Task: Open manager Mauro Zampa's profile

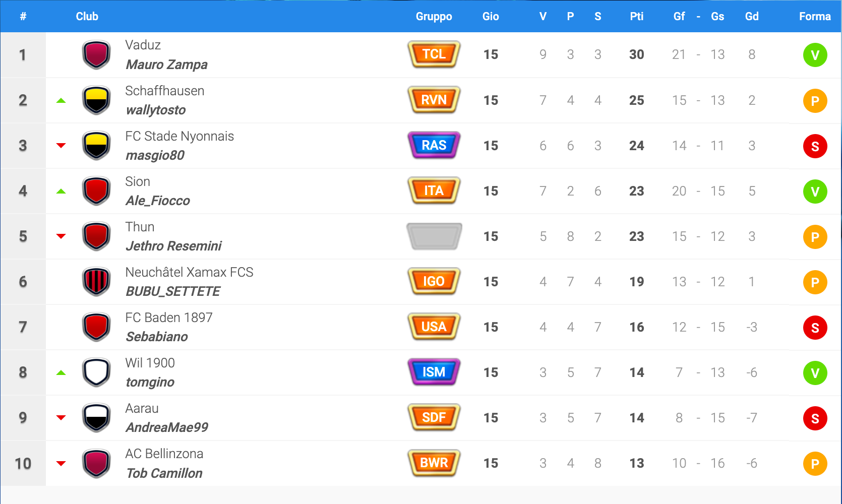Action: pos(166,65)
